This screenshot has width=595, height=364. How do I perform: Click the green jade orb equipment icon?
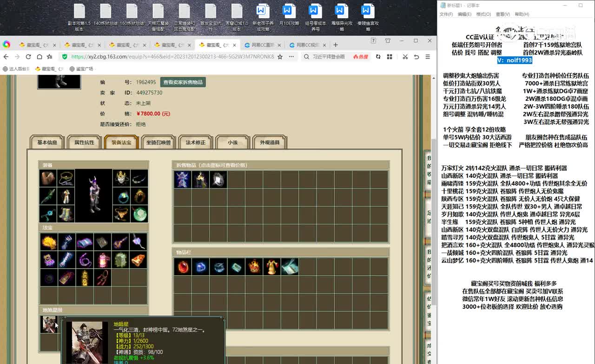(139, 214)
